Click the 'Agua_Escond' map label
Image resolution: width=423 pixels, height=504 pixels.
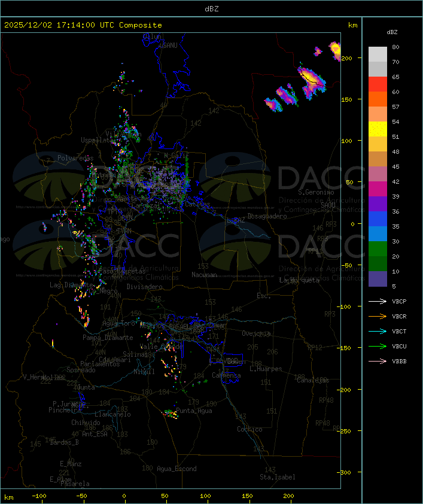[176, 469]
